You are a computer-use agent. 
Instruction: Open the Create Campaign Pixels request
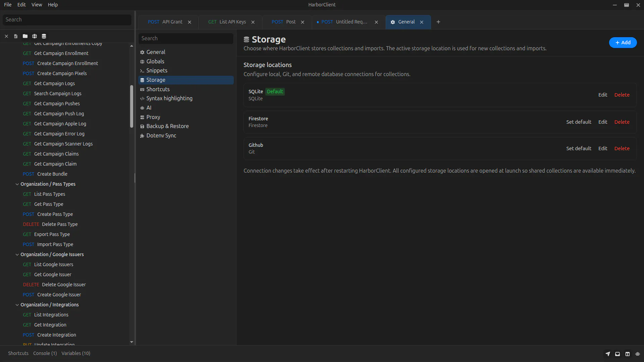(x=62, y=73)
